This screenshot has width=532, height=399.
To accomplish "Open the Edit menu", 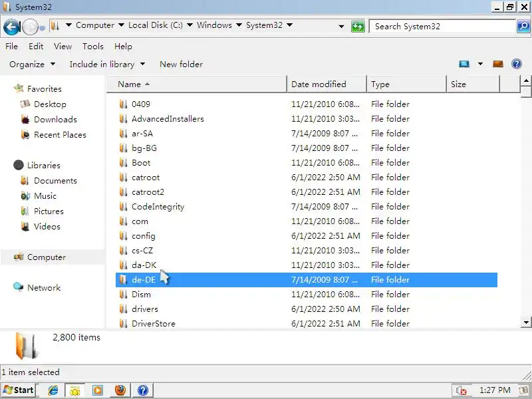I will click(x=36, y=47).
